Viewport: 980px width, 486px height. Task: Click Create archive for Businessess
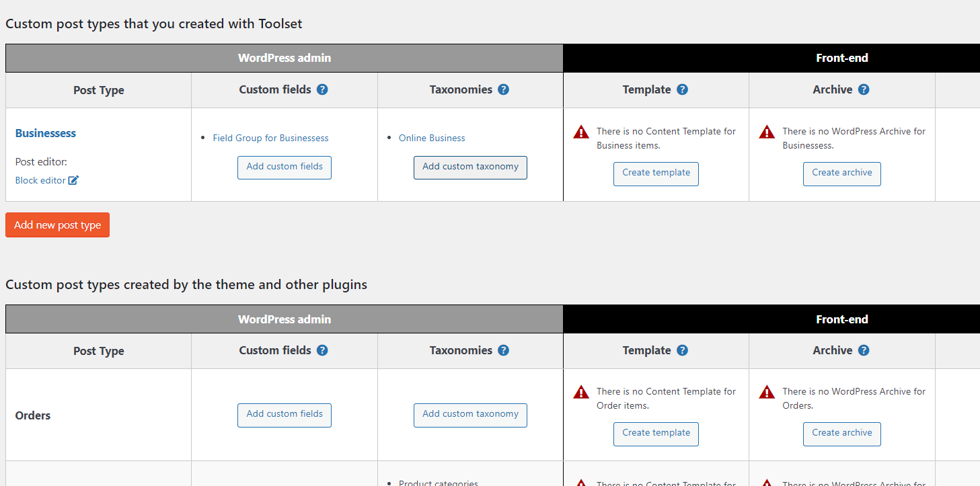[841, 173]
